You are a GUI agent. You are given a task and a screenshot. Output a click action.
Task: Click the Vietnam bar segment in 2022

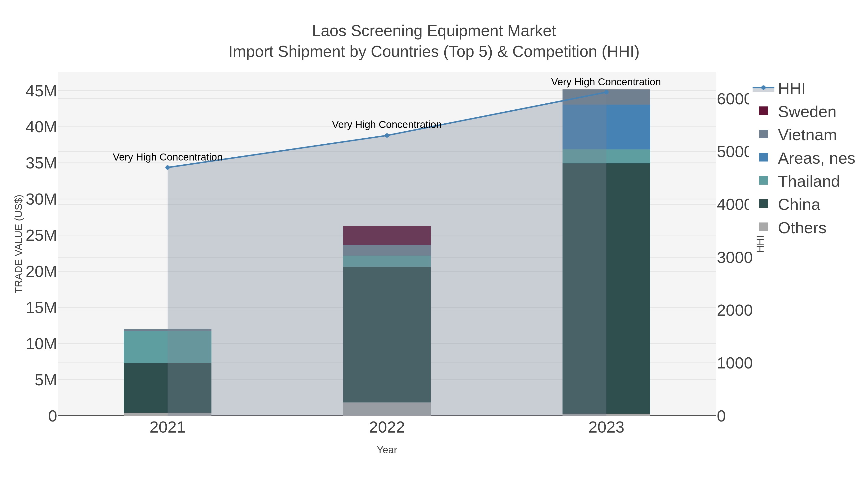[x=387, y=250]
